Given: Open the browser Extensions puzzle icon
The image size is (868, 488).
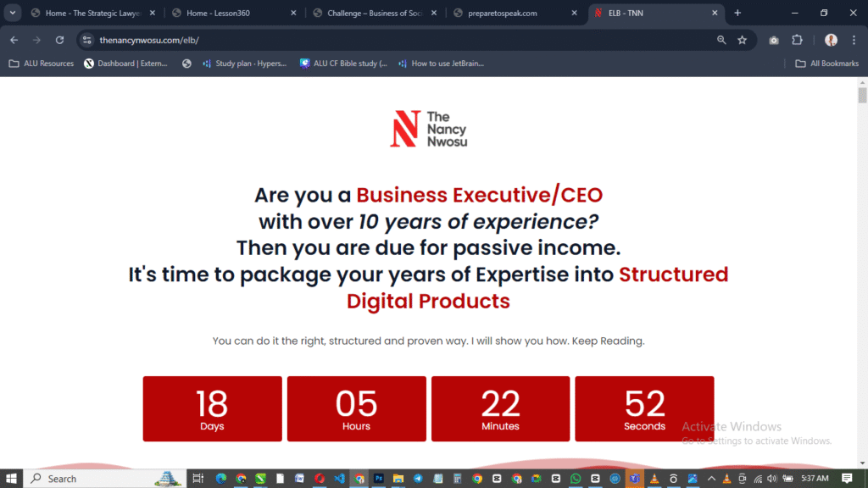Looking at the screenshot, I should (x=797, y=40).
